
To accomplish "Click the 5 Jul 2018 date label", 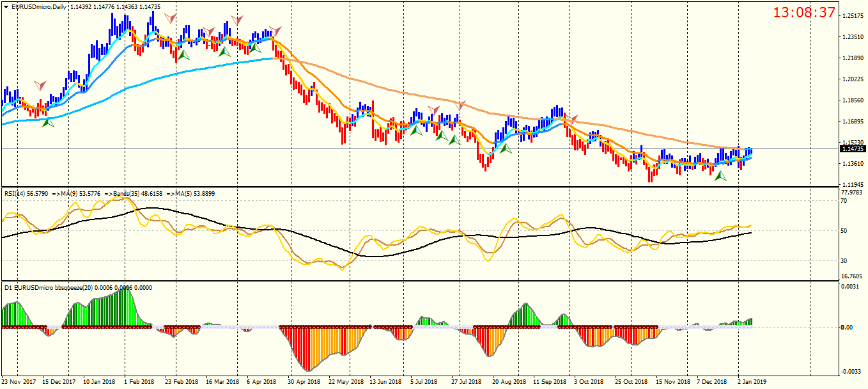I will click(425, 382).
